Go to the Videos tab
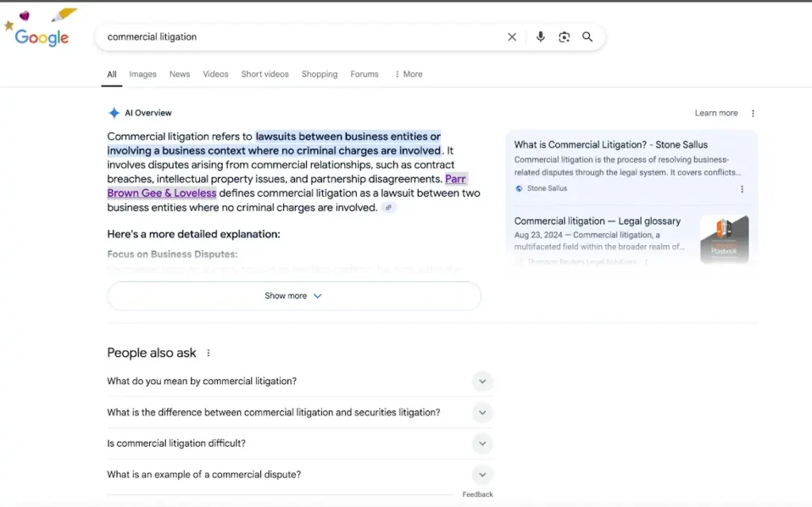The image size is (812, 507). pos(216,74)
